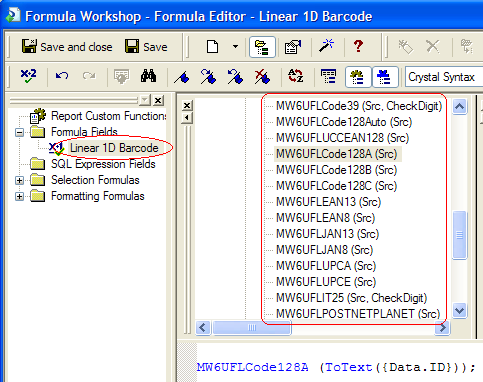Collapse the Formula Fields folder
This screenshot has height=382, width=483.
tap(19, 132)
